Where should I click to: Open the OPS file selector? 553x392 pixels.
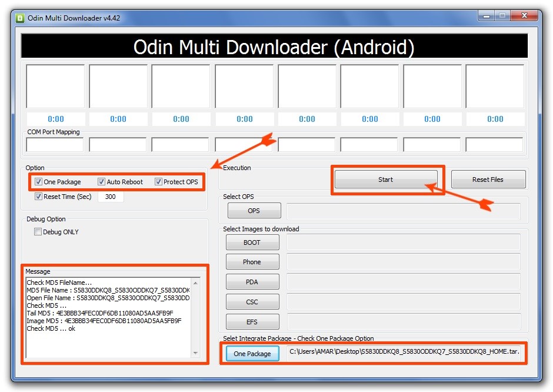(254, 211)
